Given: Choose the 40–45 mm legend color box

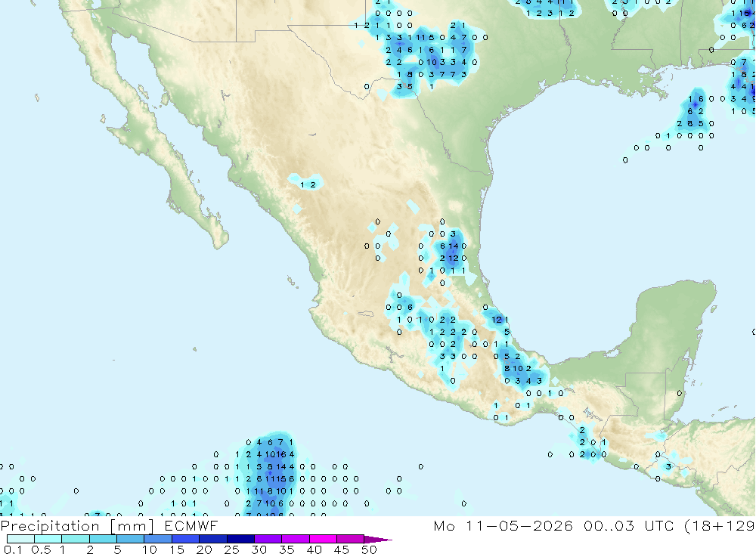Looking at the screenshot, I should point(323,539).
